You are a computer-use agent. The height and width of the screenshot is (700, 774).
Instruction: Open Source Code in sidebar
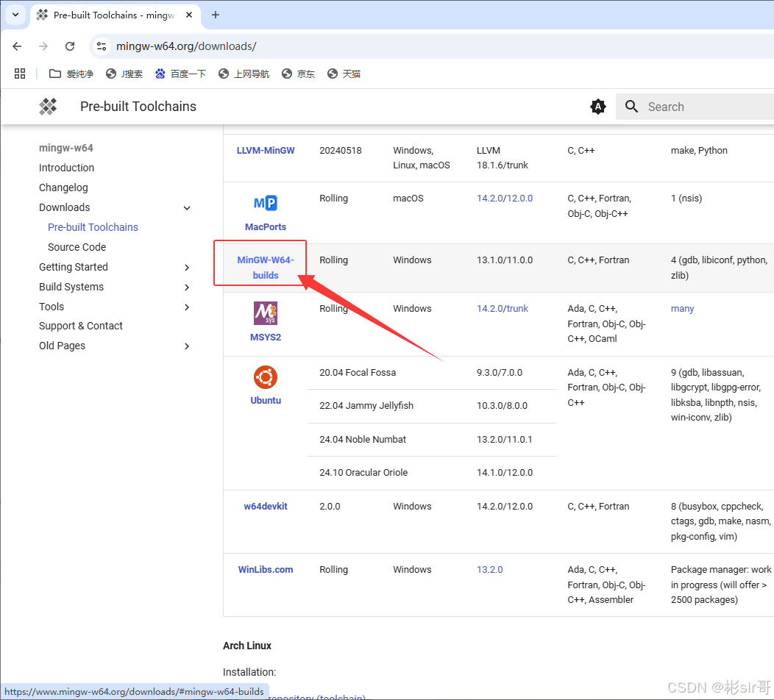coord(77,247)
